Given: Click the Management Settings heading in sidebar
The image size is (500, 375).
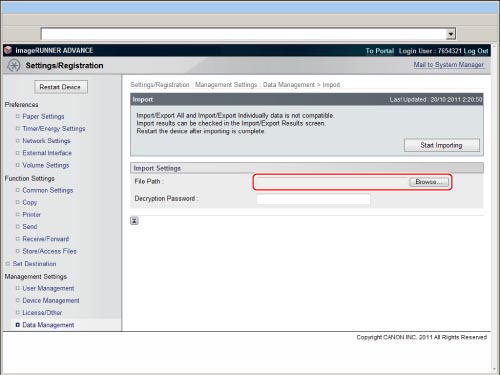Looking at the screenshot, I should pyautogui.click(x=36, y=277).
